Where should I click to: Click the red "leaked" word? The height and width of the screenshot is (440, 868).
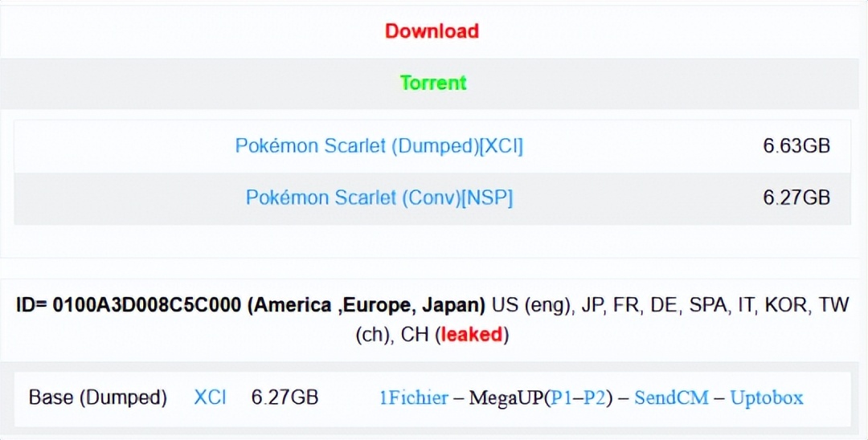472,334
